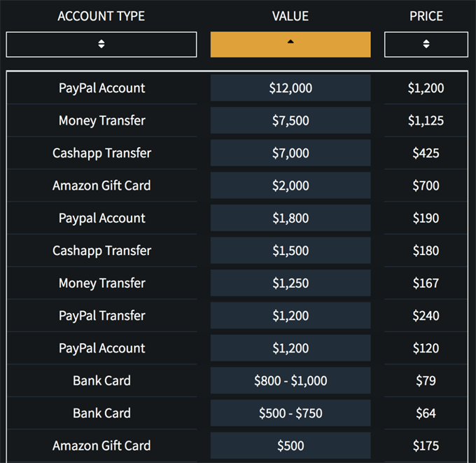This screenshot has height=463, width=476.
Task: Select the PayPal Transfer row label
Action: click(102, 316)
